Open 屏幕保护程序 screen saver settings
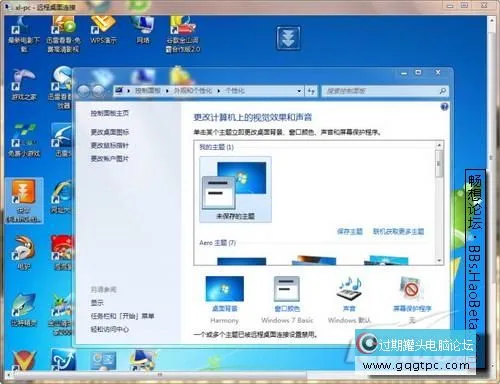The height and width of the screenshot is (384, 500). [x=412, y=299]
